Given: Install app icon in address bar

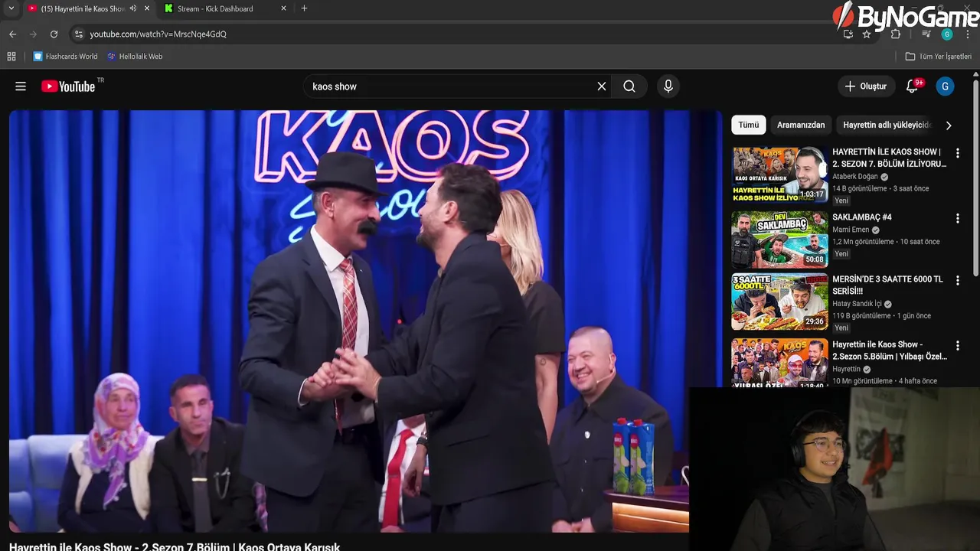Looking at the screenshot, I should [x=848, y=34].
